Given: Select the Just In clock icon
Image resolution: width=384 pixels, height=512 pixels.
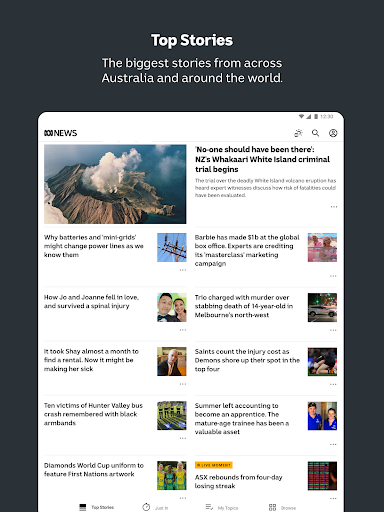Looking at the screenshot, I should pyautogui.click(x=146, y=507).
